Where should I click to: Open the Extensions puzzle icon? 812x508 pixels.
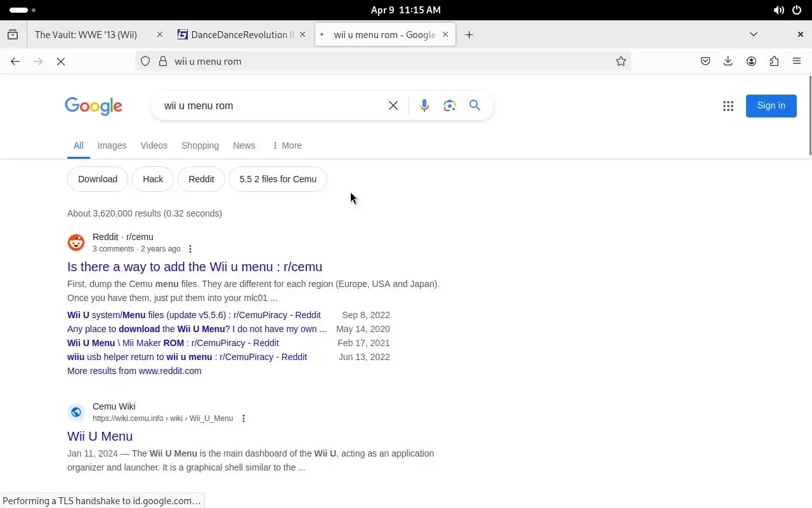pyautogui.click(x=774, y=62)
